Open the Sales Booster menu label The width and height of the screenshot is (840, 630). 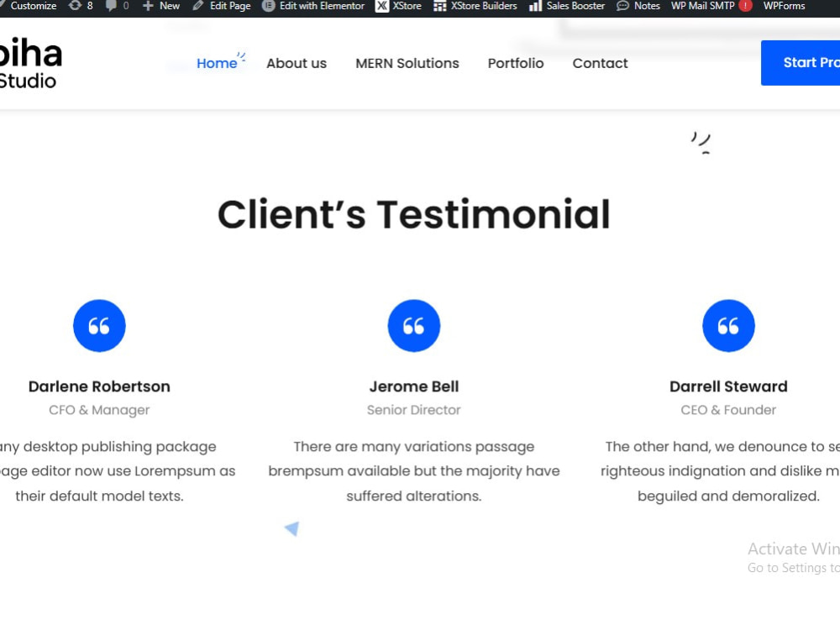point(575,6)
